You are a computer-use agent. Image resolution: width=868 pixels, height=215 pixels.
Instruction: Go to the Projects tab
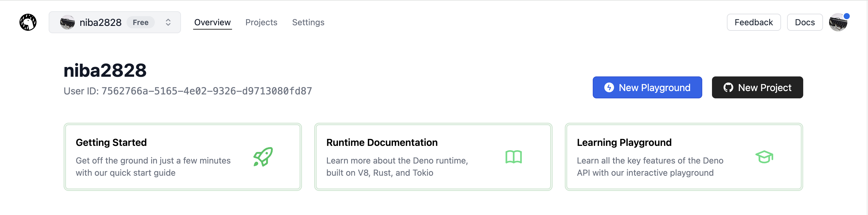[261, 22]
